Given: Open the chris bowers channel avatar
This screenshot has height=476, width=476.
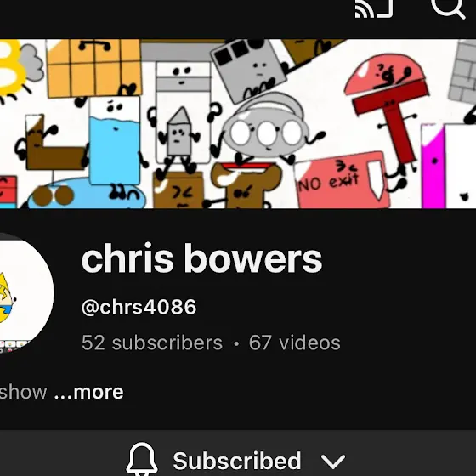Looking at the screenshot, I should pyautogui.click(x=25, y=293).
